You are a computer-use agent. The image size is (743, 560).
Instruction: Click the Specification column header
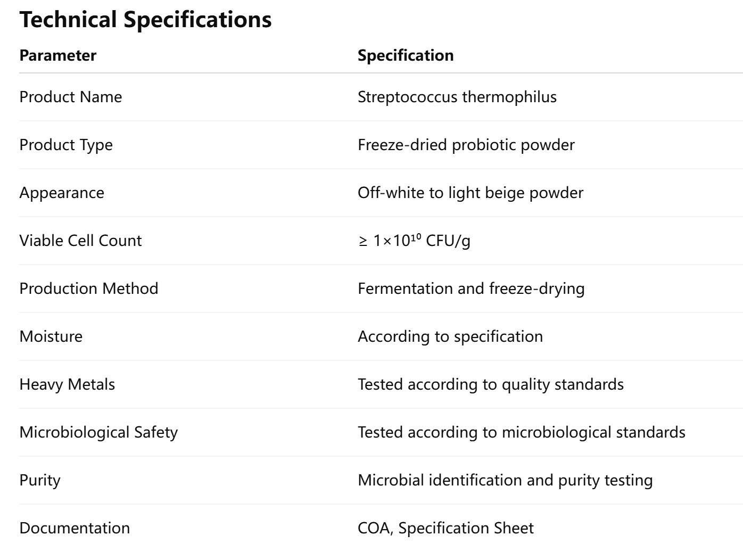[x=406, y=55]
